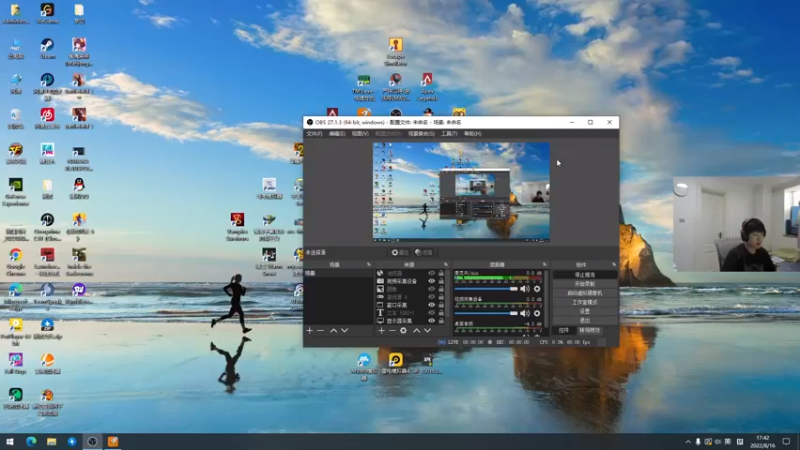
Task: Open the Windows Start menu
Action: (10, 441)
